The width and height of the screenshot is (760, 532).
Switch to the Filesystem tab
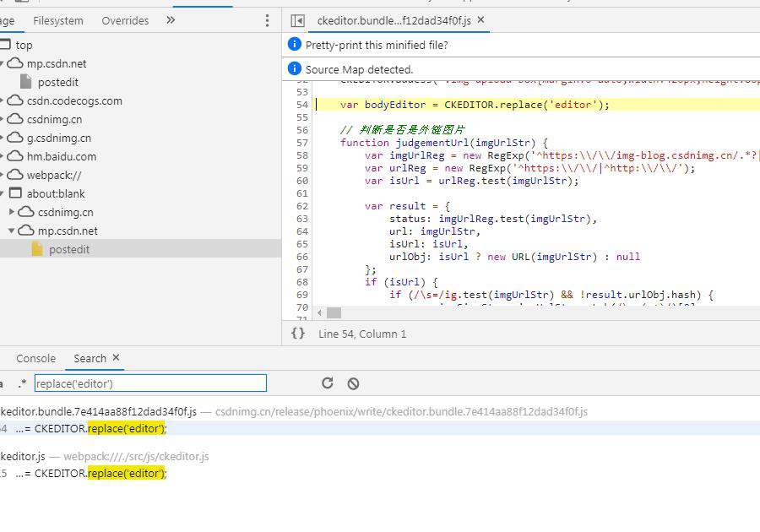[58, 21]
